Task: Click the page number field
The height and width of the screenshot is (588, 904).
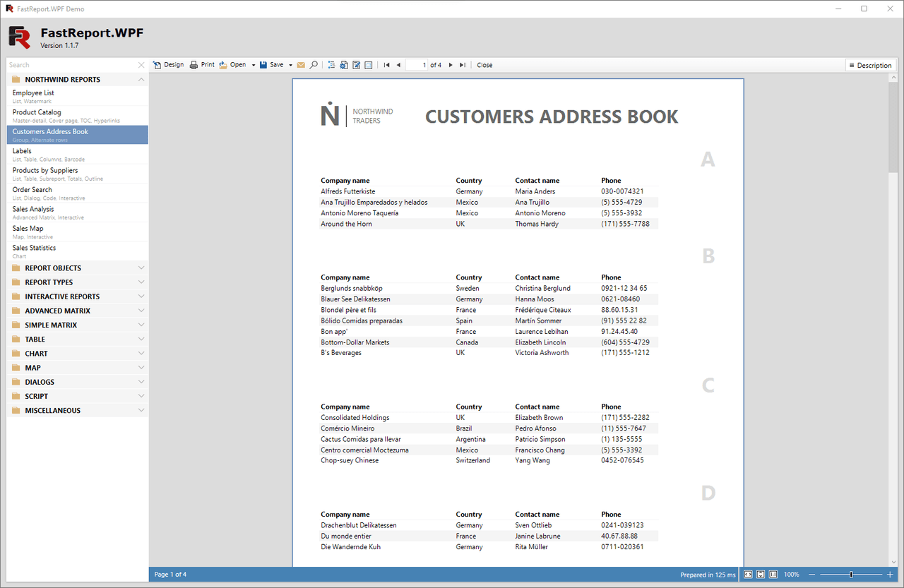Action: coord(417,65)
